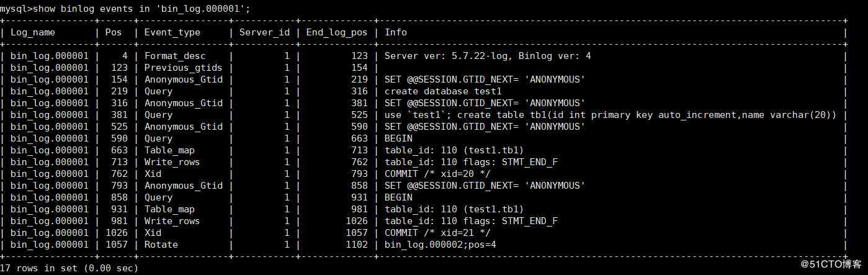Select the Xid event at Pos 1026

pyautogui.click(x=153, y=233)
